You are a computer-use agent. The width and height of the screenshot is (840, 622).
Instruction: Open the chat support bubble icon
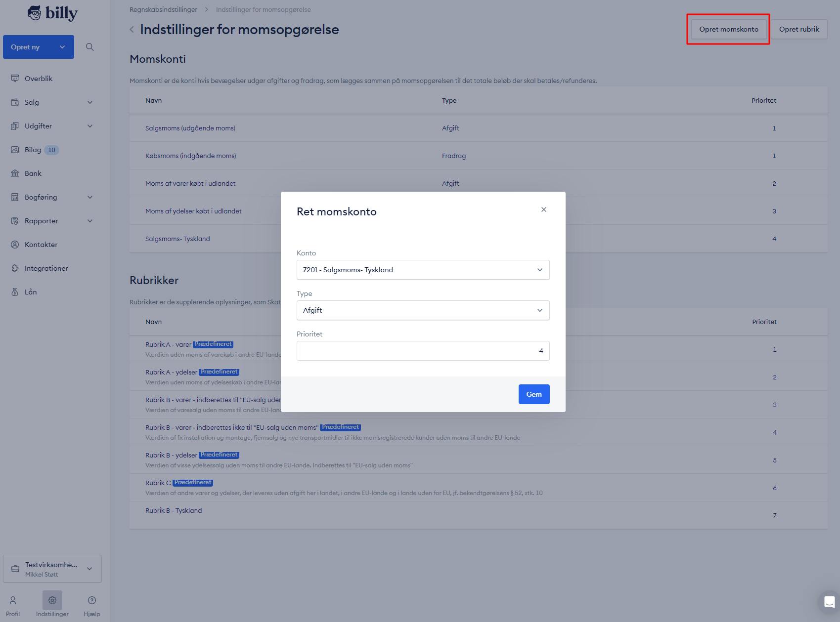(829, 602)
